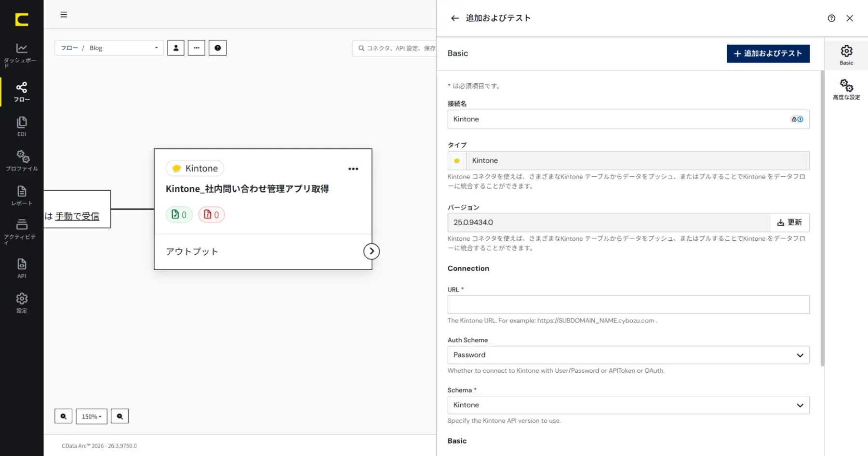Click the 接続名 Kintone input field

tap(628, 119)
